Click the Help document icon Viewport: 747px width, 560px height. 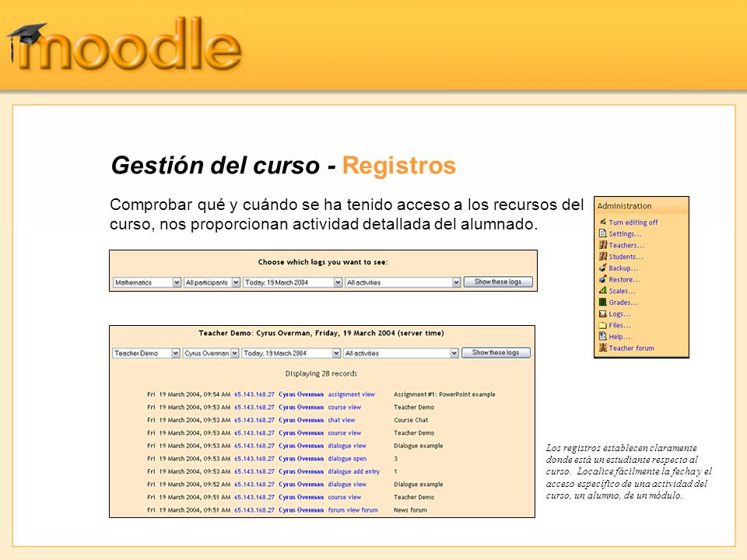(x=602, y=336)
